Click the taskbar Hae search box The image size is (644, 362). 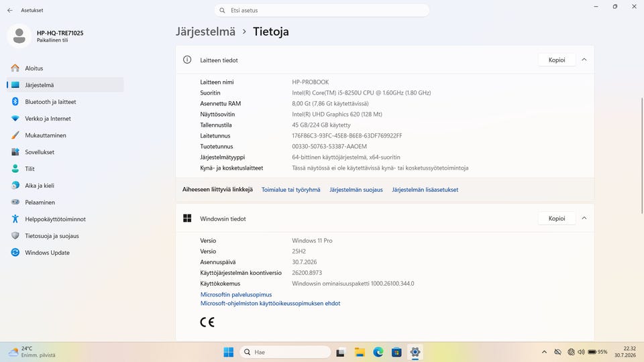286,352
